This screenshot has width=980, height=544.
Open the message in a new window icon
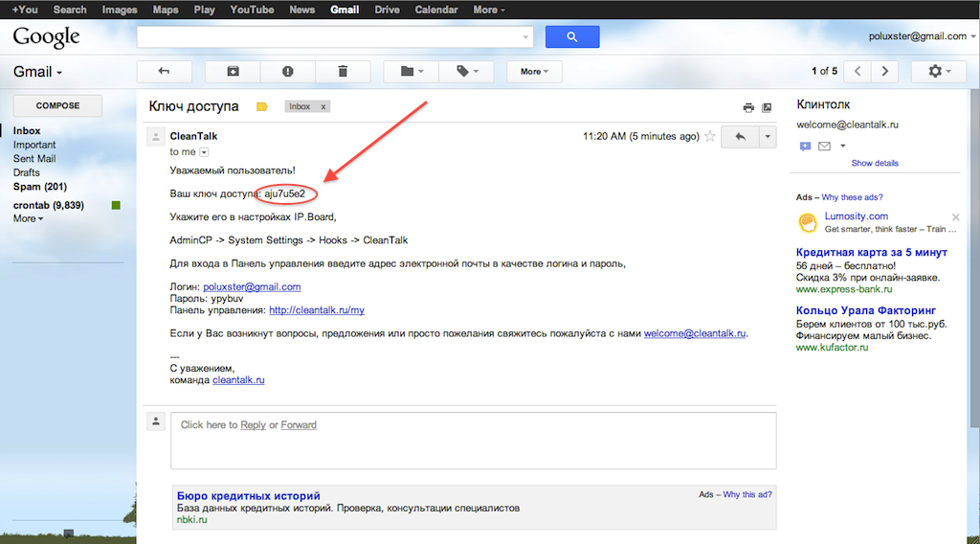tap(767, 107)
